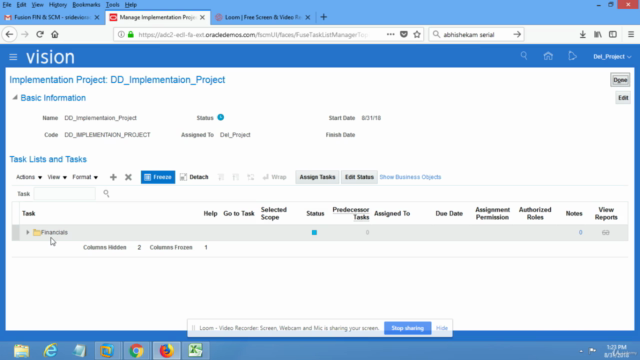Click the Stop sharing button
640x360 pixels.
(407, 328)
